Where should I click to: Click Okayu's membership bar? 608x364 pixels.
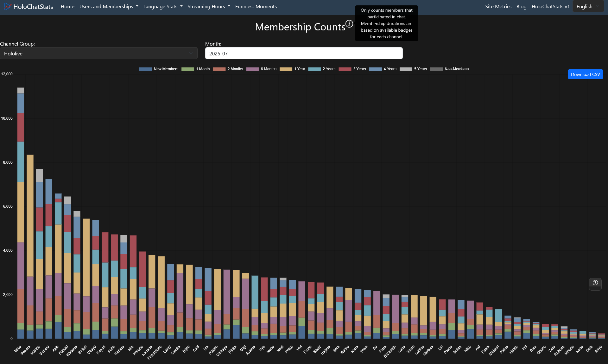point(96,279)
